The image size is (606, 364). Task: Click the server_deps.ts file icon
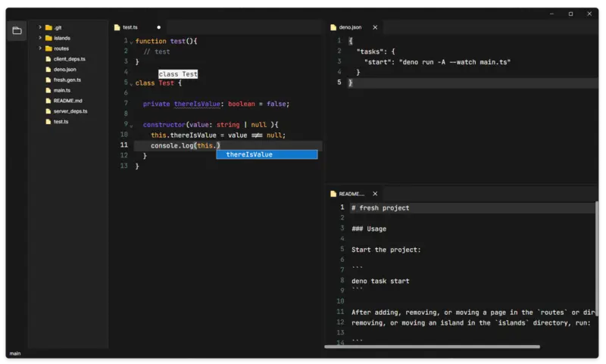[x=48, y=110]
